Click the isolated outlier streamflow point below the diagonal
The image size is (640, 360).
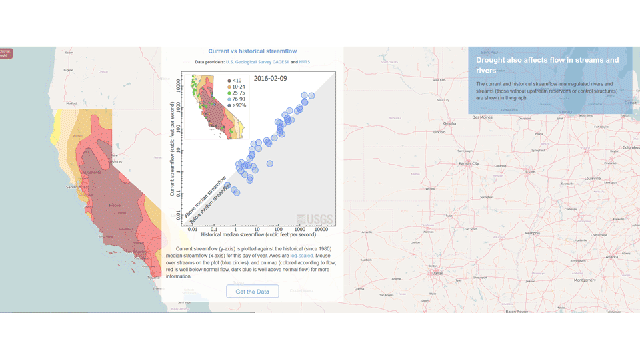point(270,163)
